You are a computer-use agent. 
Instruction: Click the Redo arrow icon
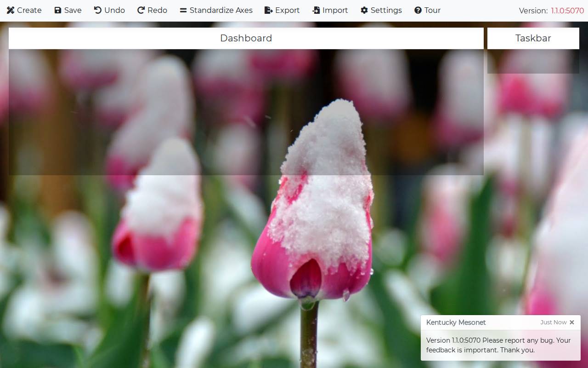coord(141,10)
